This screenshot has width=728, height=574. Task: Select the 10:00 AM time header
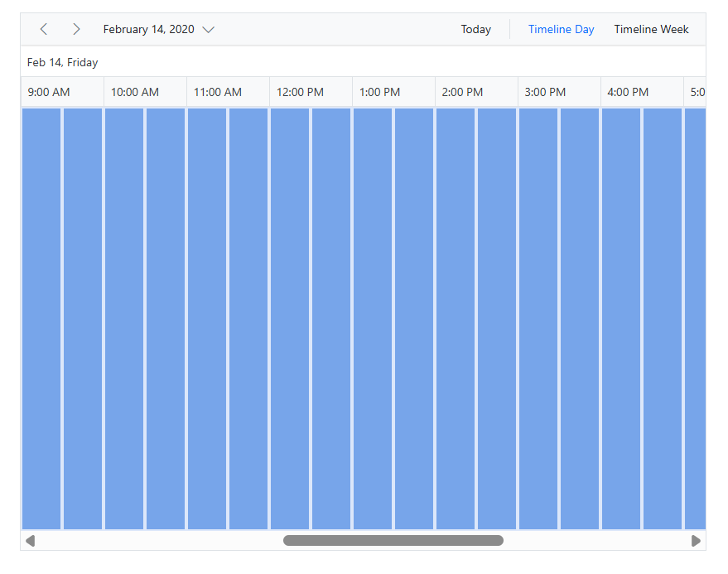145,92
